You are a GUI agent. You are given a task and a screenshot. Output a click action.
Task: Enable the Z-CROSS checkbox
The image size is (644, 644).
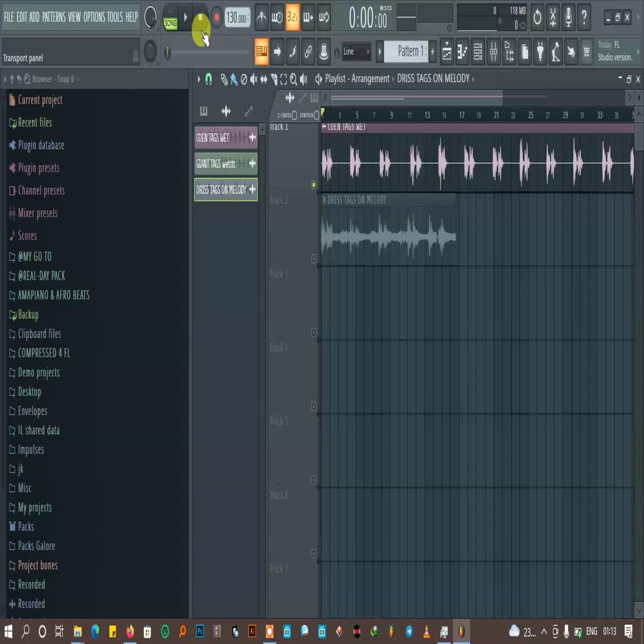pyautogui.click(x=294, y=114)
